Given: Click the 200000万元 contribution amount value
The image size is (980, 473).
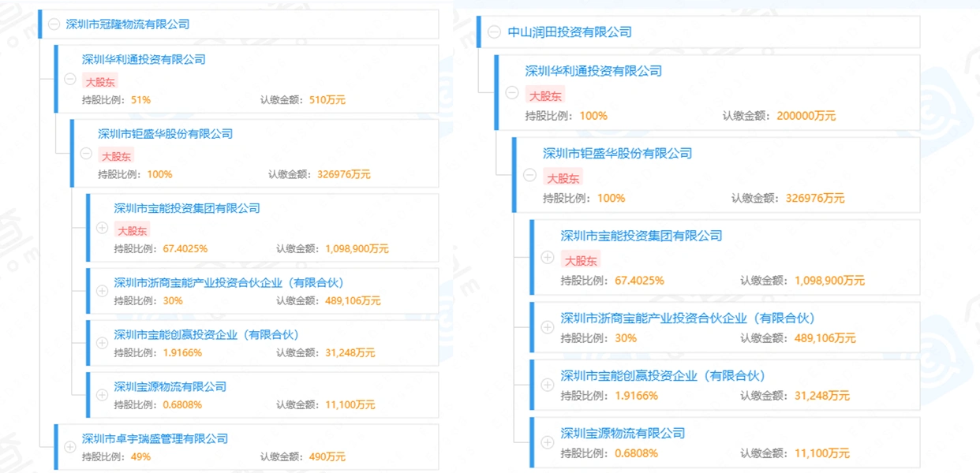Looking at the screenshot, I should (x=806, y=115).
